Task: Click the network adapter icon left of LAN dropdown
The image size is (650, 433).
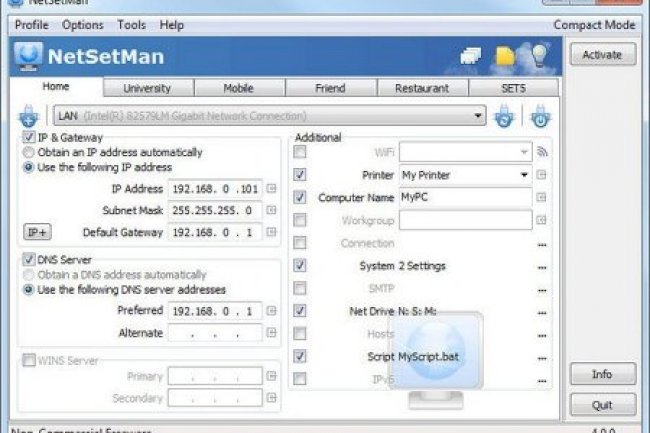Action: 29,116
